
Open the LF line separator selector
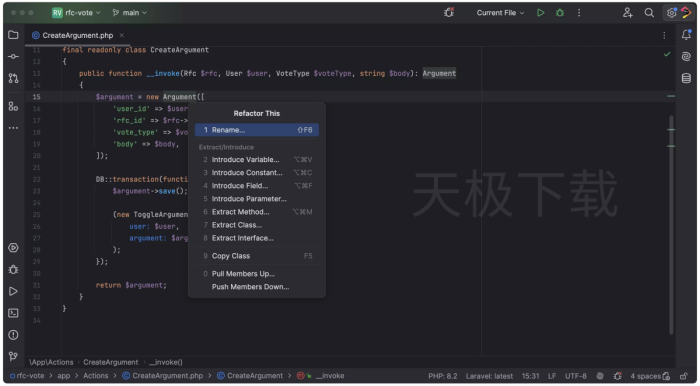(552, 376)
